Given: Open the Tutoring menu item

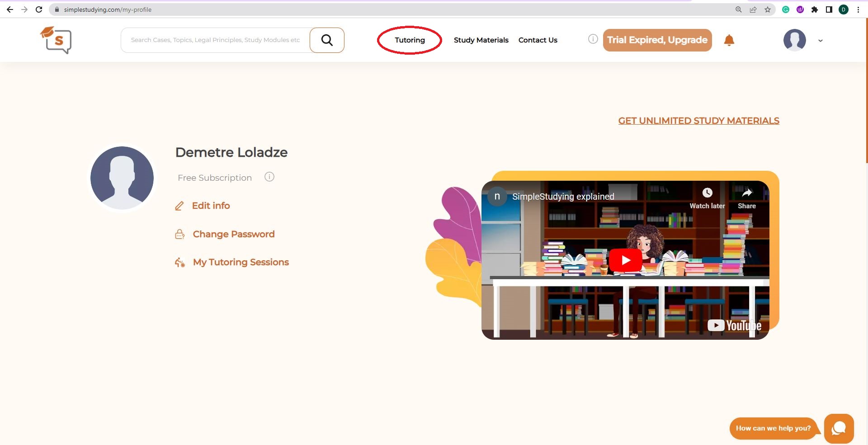Looking at the screenshot, I should (410, 40).
